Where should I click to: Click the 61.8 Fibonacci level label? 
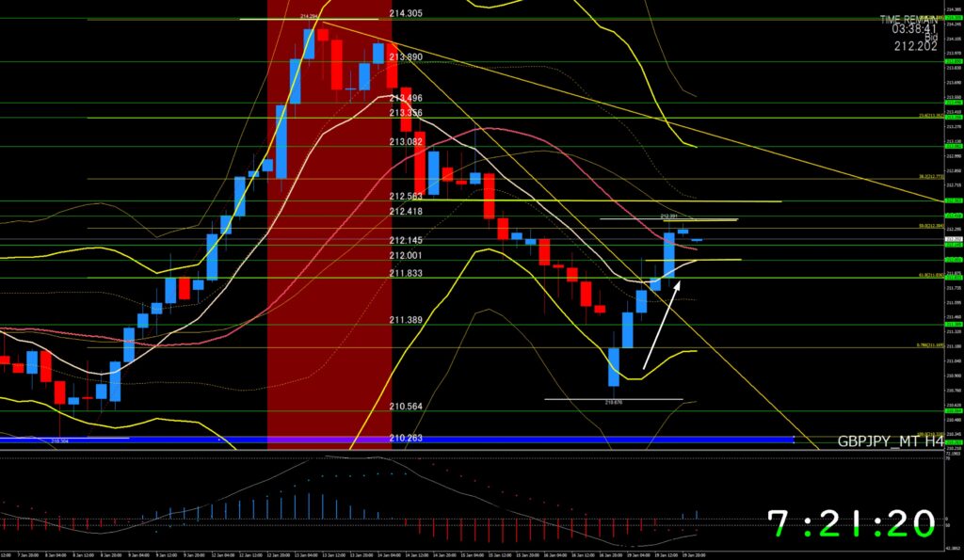click(x=930, y=274)
